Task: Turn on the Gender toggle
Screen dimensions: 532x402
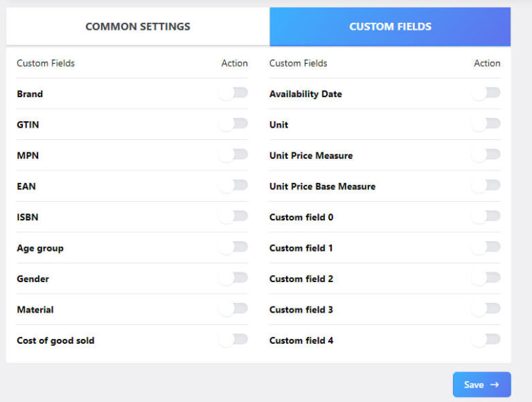Action: 233,279
